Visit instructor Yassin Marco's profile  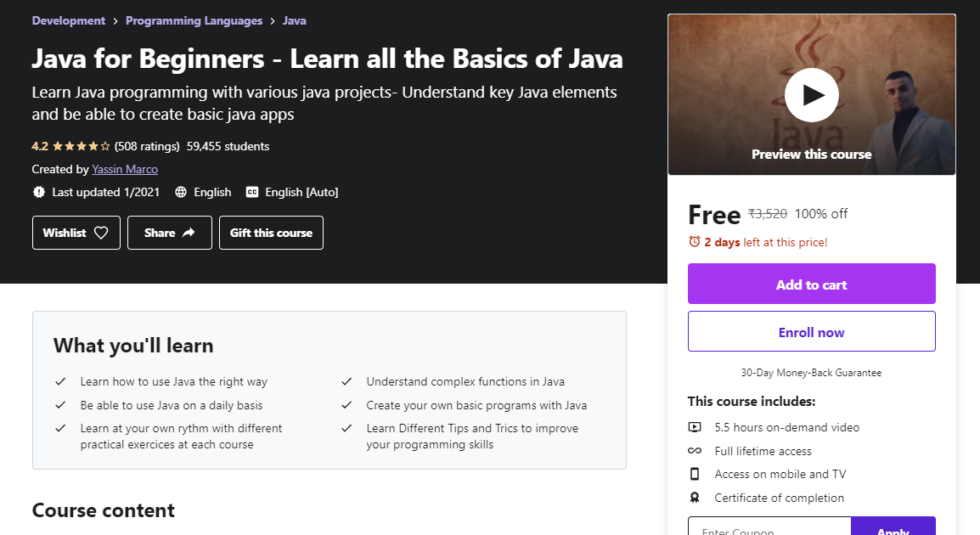(x=125, y=169)
